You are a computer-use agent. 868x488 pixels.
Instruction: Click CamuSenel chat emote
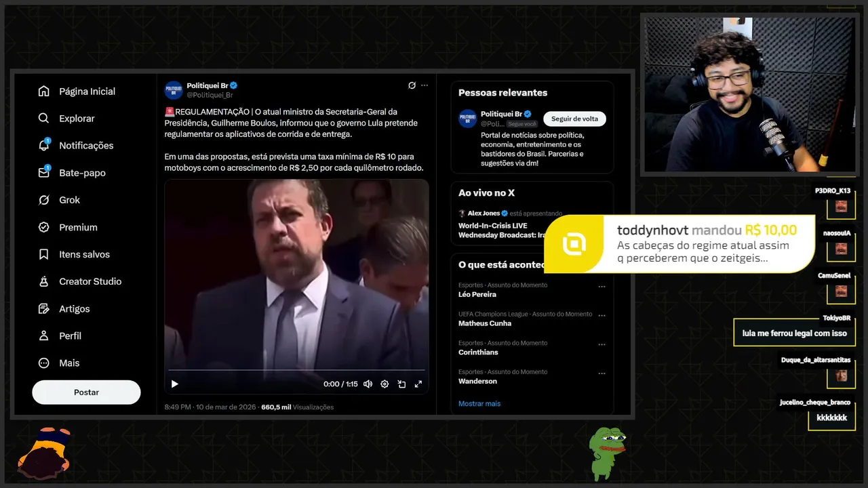point(841,291)
